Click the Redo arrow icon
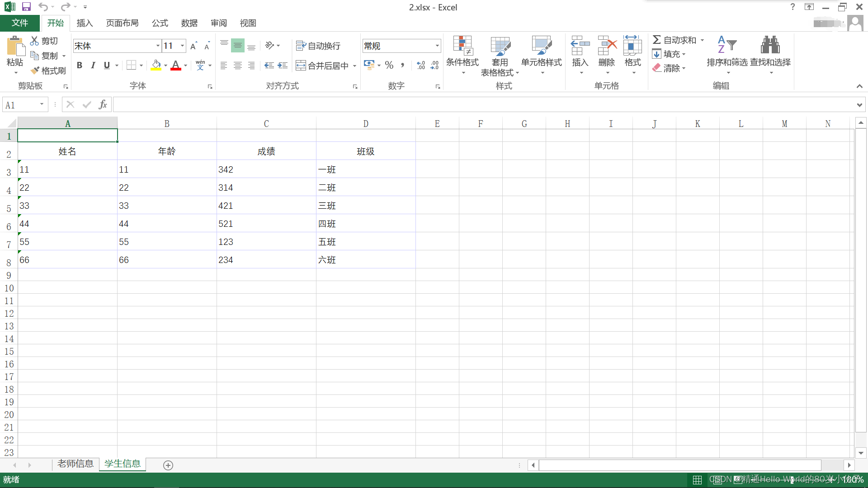 pos(66,7)
